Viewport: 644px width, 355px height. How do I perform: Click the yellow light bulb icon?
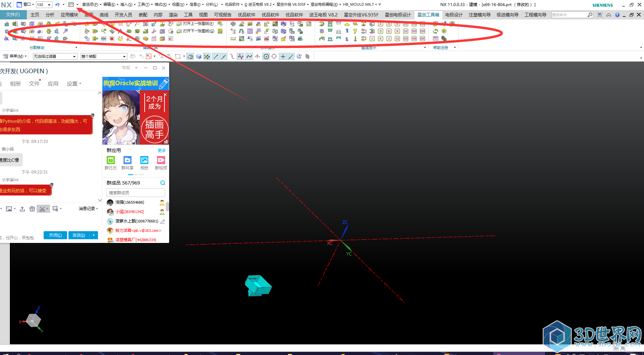click(120, 39)
